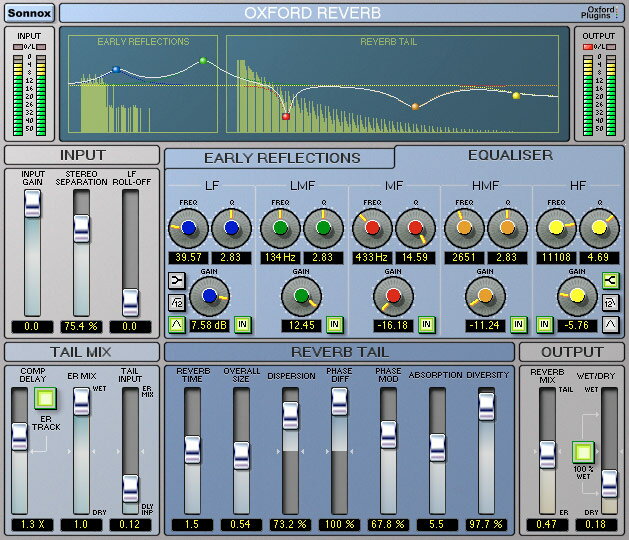The image size is (629, 540).
Task: Click the COMP DELAY slider handle
Action: click(x=19, y=436)
